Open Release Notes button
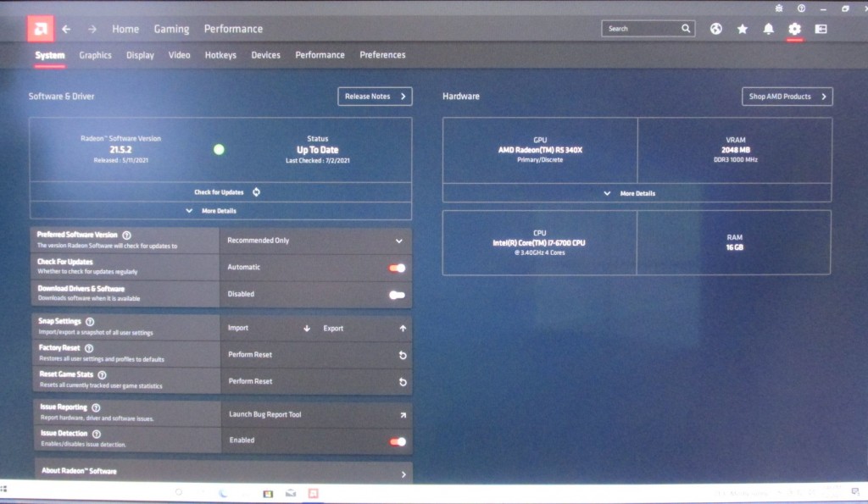 point(375,97)
